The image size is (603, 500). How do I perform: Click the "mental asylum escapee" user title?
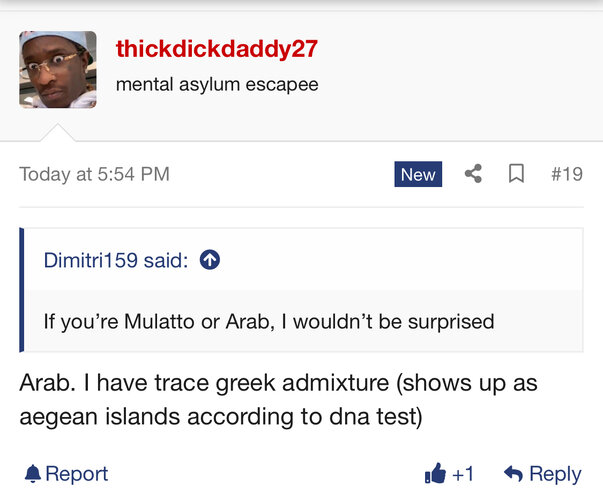pos(217,85)
